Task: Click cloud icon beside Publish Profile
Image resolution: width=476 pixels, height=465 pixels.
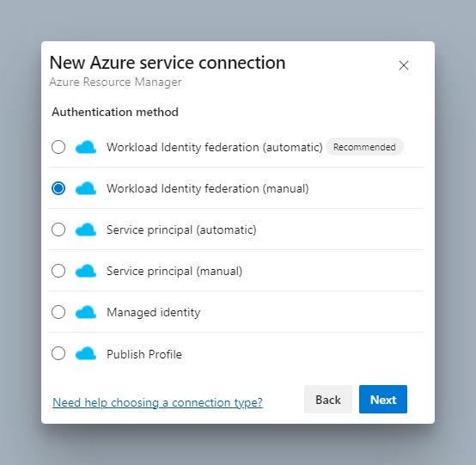Action: pos(86,354)
